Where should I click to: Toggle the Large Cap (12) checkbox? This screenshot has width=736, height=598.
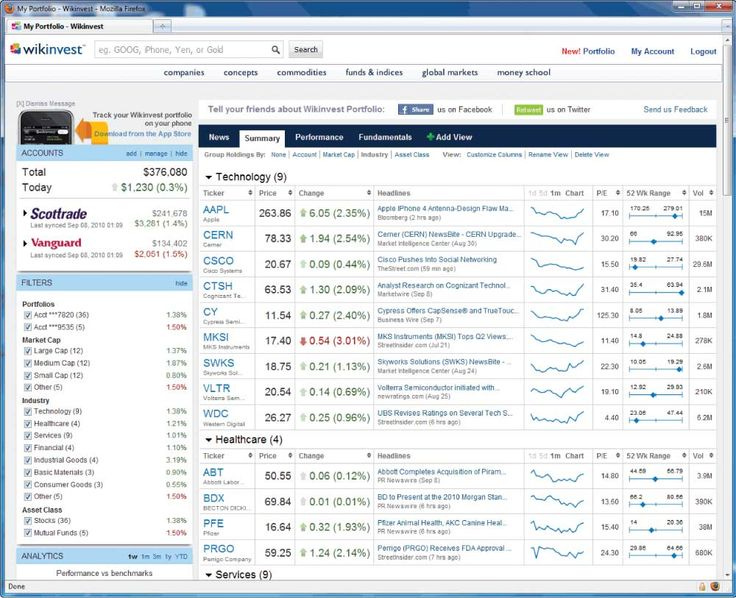(x=28, y=351)
